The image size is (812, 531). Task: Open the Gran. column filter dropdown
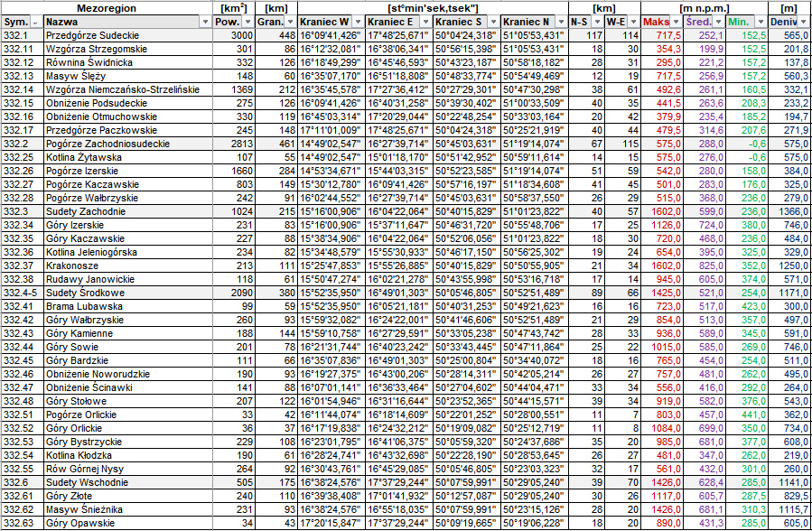coord(290,22)
